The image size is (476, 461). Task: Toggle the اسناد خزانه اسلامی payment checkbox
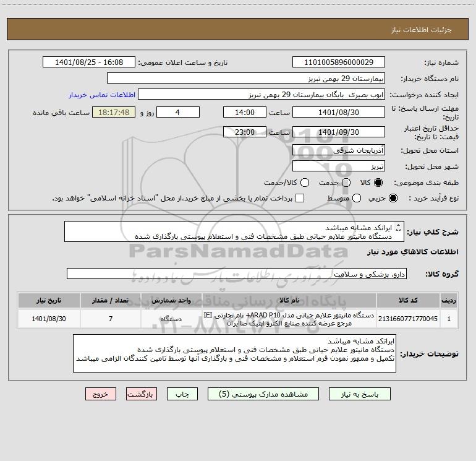click(x=300, y=198)
